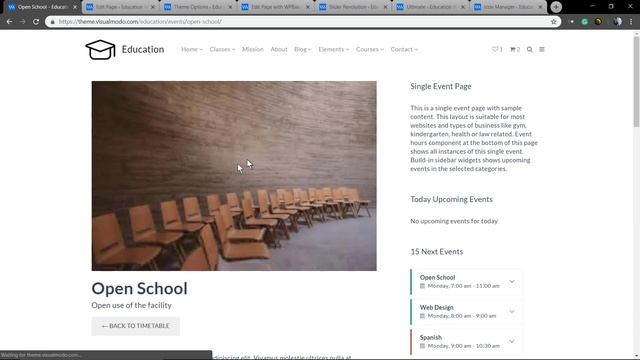This screenshot has width=640, height=360.
Task: Open a new browser tab
Action: click(556, 7)
